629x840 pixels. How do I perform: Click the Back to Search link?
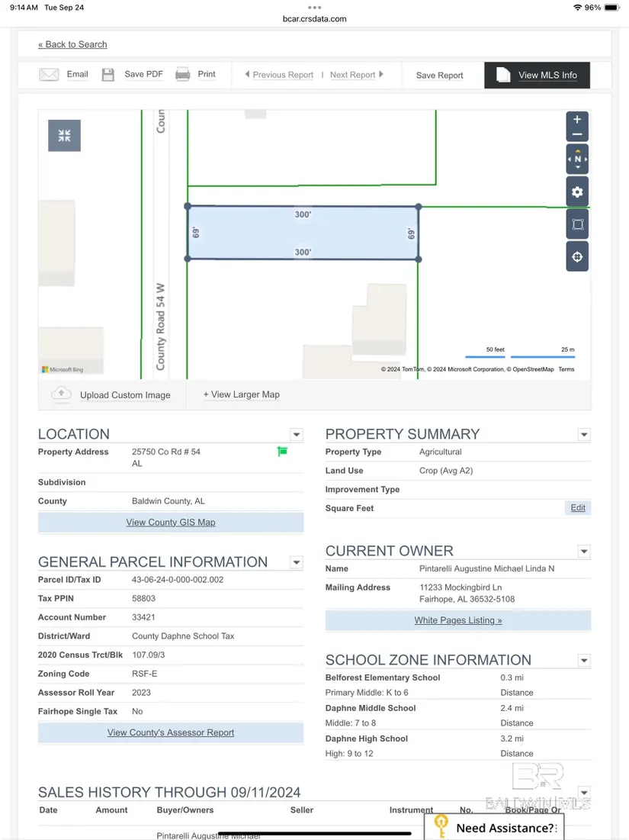pyautogui.click(x=72, y=44)
